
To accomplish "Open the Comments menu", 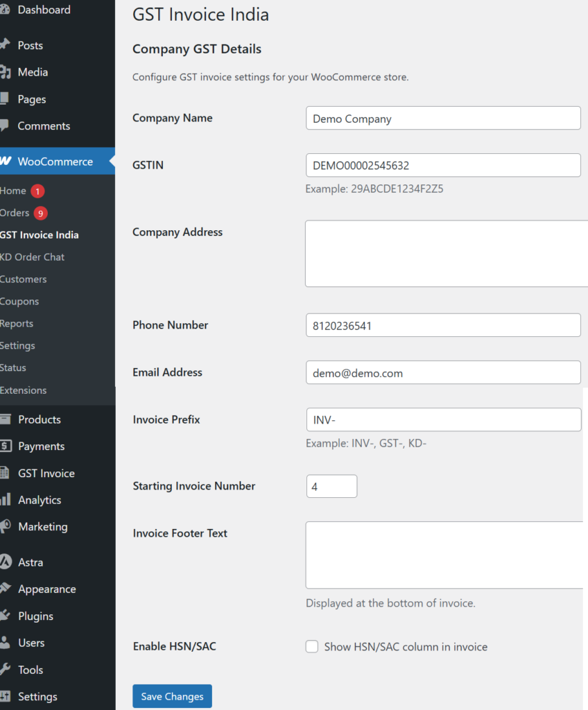I will tap(44, 126).
